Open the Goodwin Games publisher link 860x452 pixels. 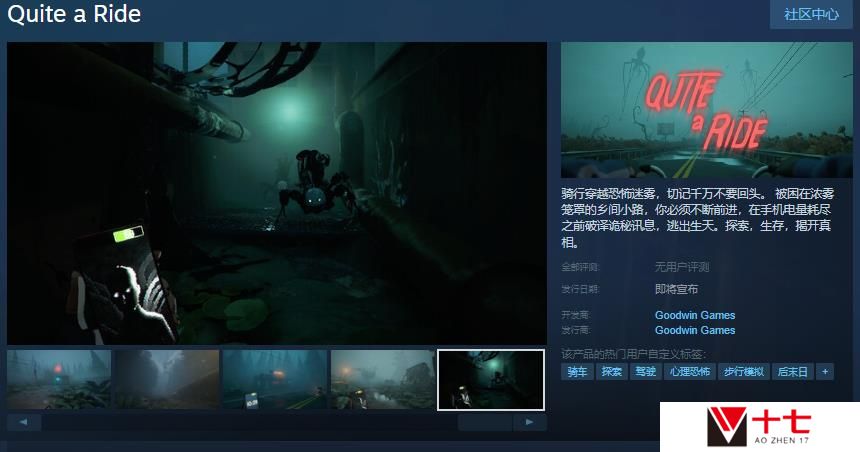click(x=695, y=330)
